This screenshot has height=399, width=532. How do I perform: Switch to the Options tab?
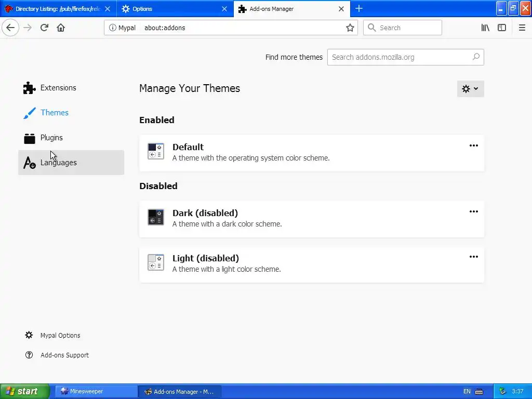click(x=175, y=9)
